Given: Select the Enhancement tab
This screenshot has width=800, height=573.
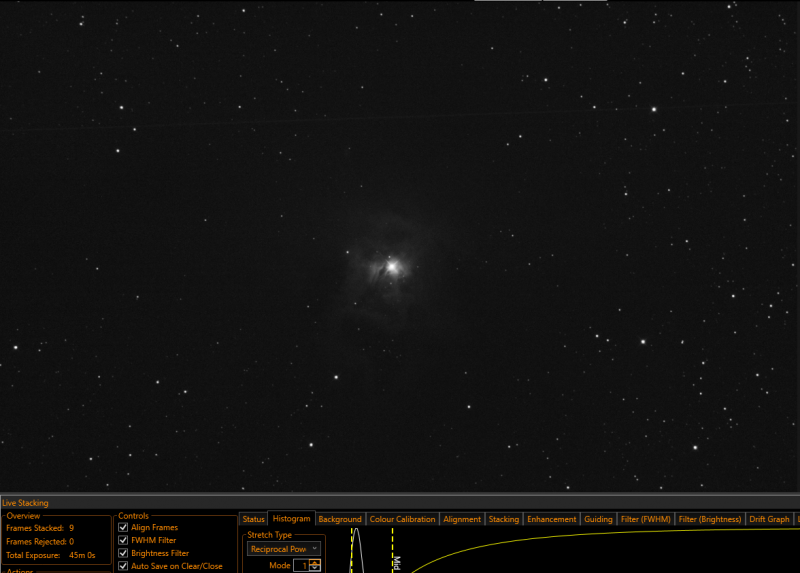Looking at the screenshot, I should 552,519.
